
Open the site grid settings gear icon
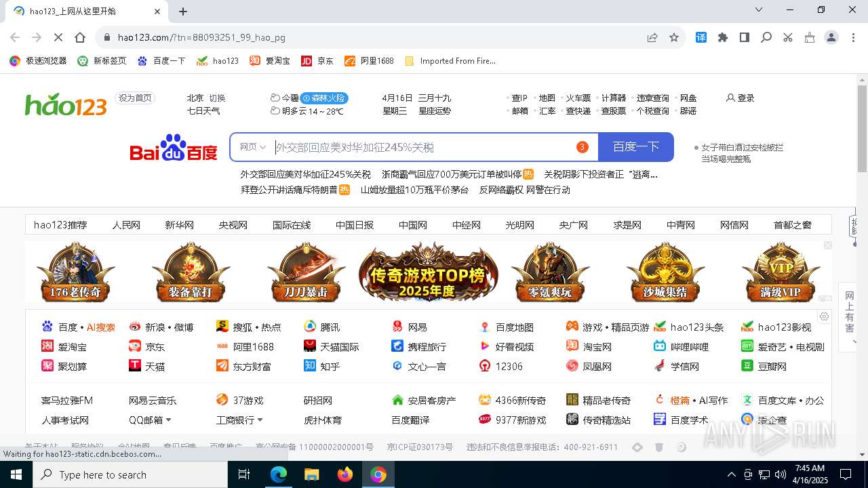824,317
